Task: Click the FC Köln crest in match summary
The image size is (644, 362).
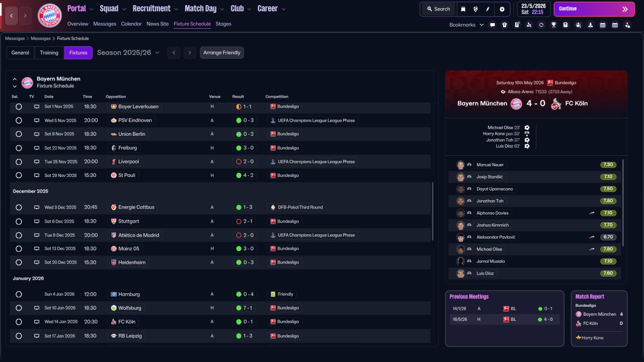Action: click(555, 104)
